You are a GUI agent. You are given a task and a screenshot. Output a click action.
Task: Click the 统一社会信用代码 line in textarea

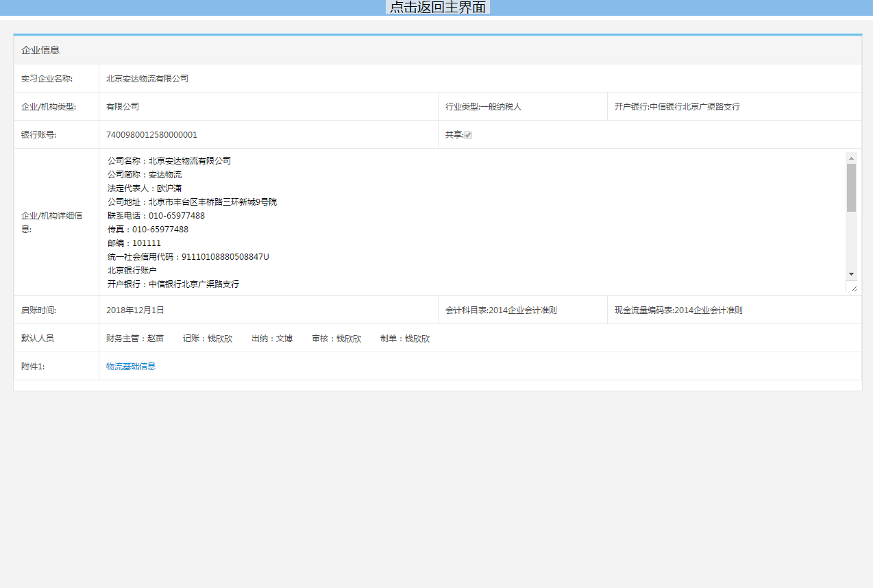(x=188, y=257)
